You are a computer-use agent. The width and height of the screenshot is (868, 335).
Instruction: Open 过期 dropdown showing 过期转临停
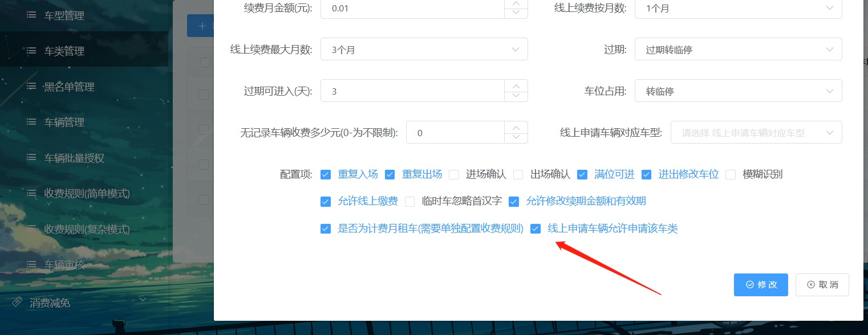click(738, 50)
